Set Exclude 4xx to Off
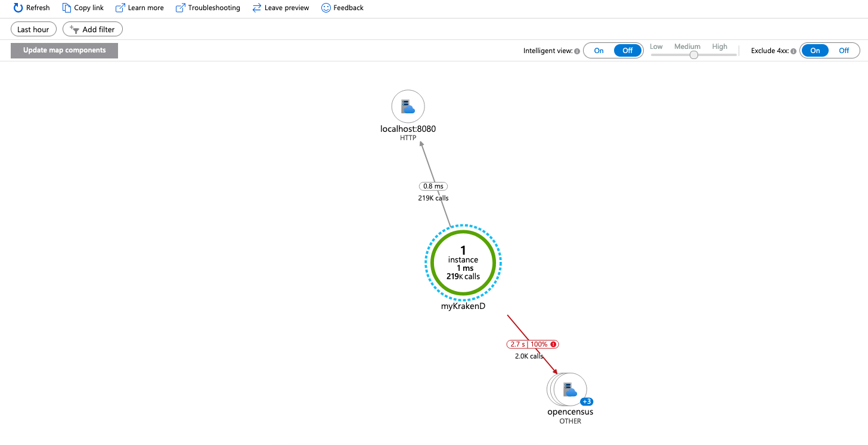The height and width of the screenshot is (445, 868). [x=844, y=51]
